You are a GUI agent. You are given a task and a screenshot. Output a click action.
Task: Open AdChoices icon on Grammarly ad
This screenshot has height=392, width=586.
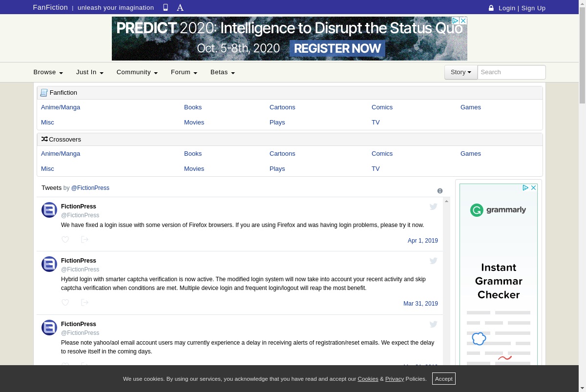(525, 187)
